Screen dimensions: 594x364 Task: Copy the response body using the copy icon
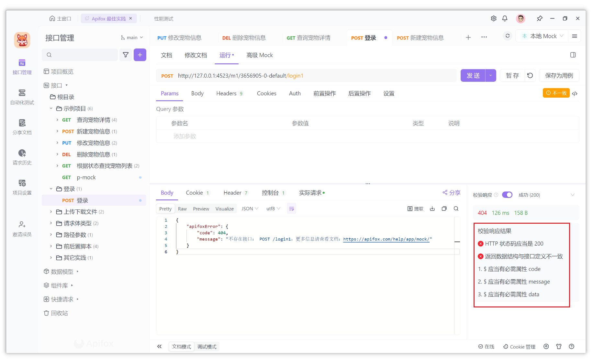coord(444,209)
